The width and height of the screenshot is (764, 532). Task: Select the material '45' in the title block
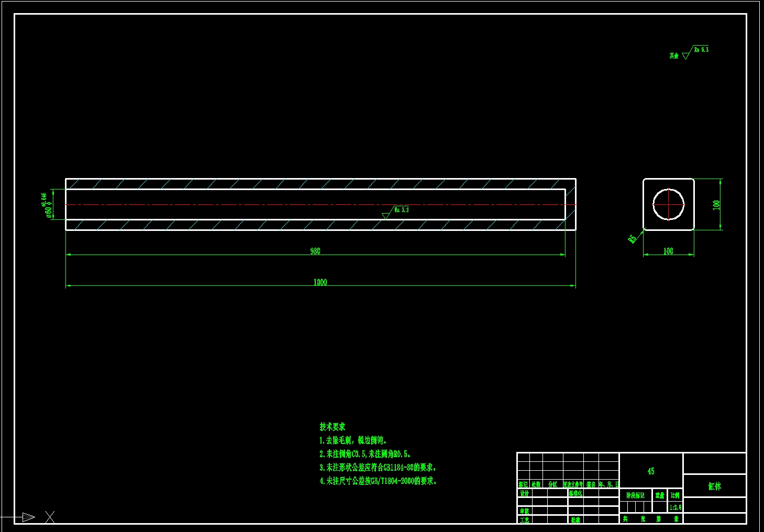651,471
